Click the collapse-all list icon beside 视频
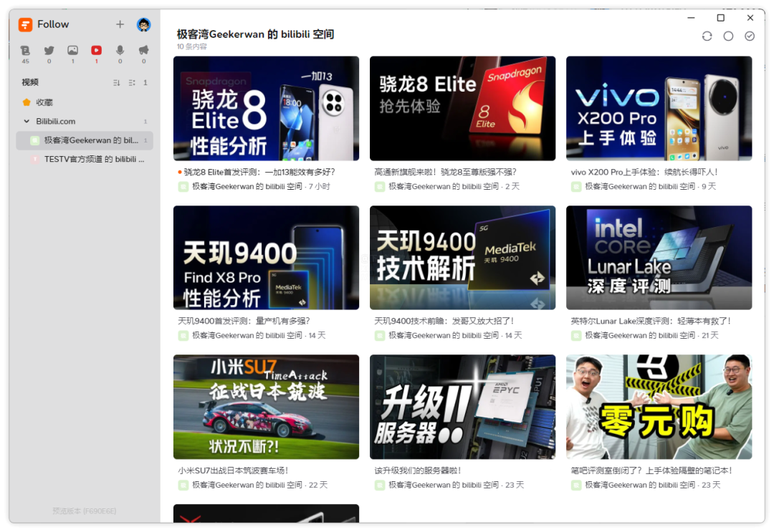 (132, 83)
